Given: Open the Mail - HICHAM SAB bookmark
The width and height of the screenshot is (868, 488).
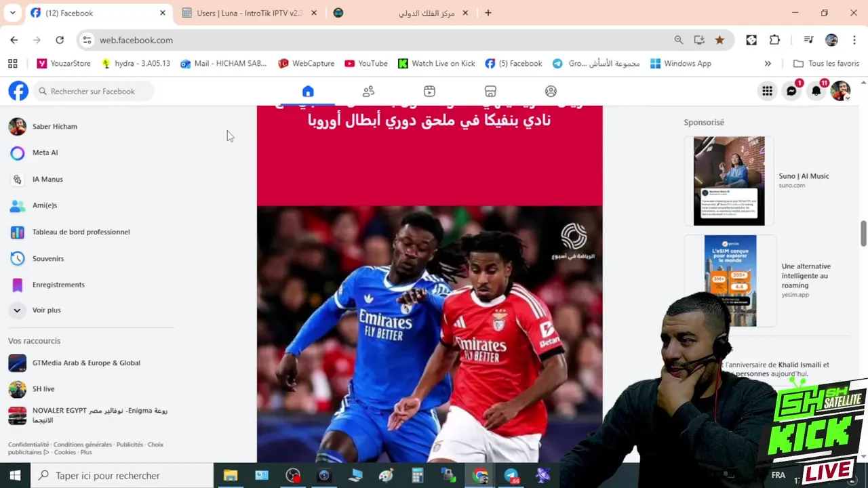Looking at the screenshot, I should pyautogui.click(x=224, y=63).
